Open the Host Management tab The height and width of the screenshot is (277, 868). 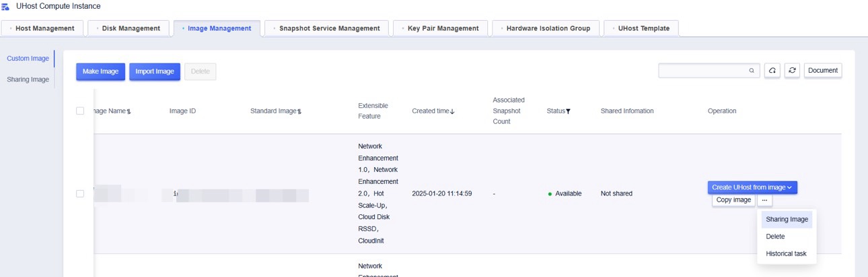pos(43,28)
